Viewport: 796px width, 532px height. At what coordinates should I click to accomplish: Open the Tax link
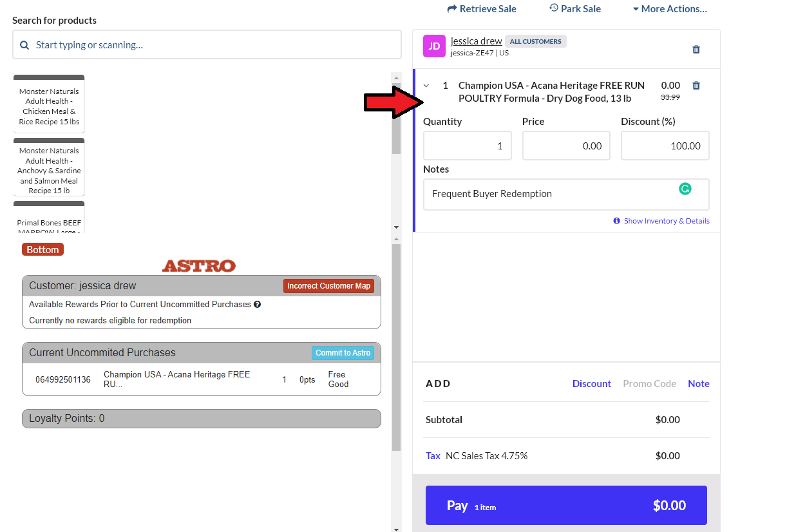pyautogui.click(x=433, y=456)
